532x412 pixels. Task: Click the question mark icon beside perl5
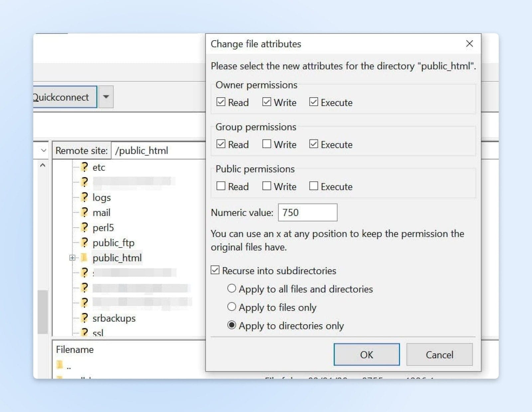tap(85, 228)
